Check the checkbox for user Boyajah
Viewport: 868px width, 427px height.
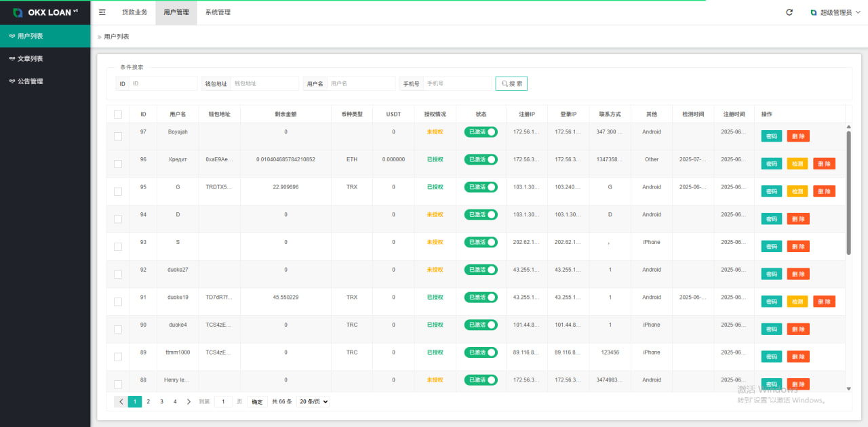118,136
